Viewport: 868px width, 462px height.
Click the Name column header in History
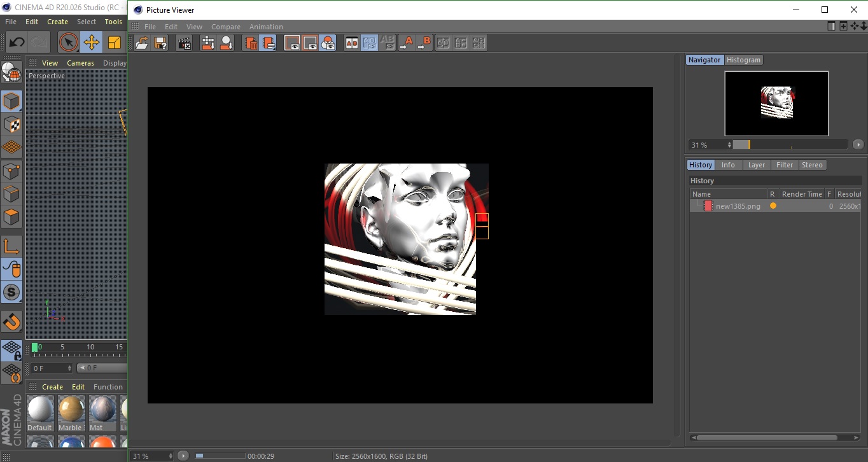tap(728, 194)
